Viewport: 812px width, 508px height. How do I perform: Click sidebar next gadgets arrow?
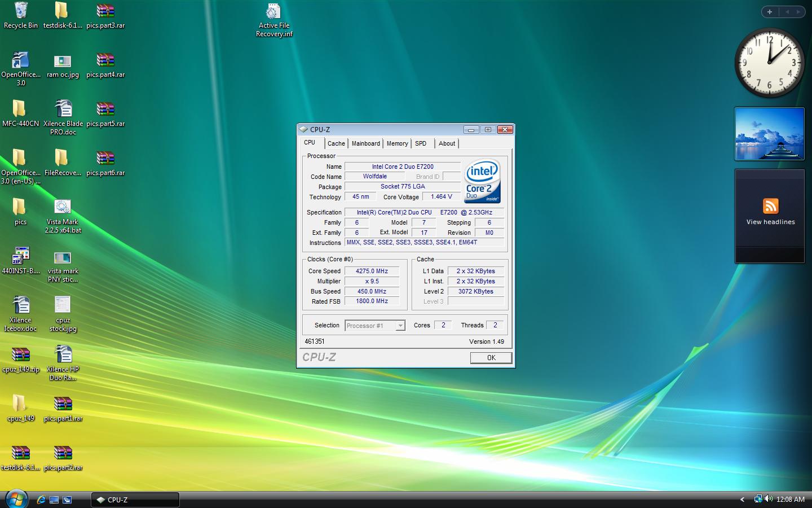pyautogui.click(x=798, y=12)
